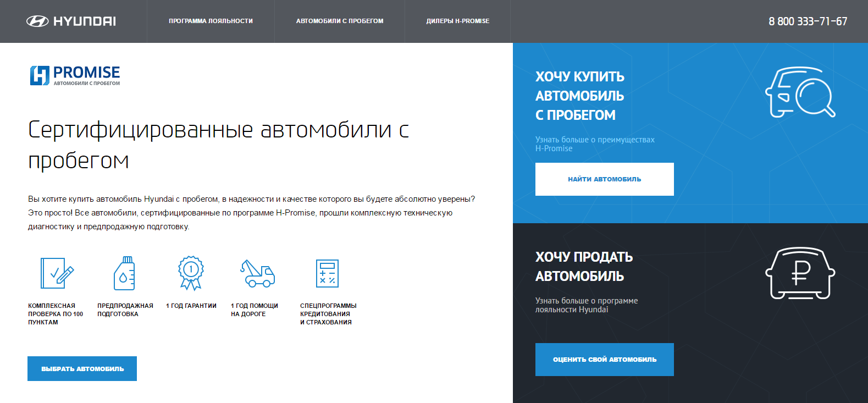Click the ВЫБРАТЬ АВТОМОБИЛЬ button
This screenshot has width=868, height=403.
coord(82,369)
